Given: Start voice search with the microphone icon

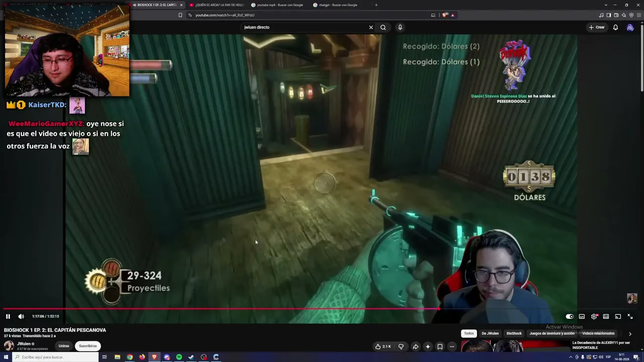Looking at the screenshot, I should pyautogui.click(x=400, y=27).
